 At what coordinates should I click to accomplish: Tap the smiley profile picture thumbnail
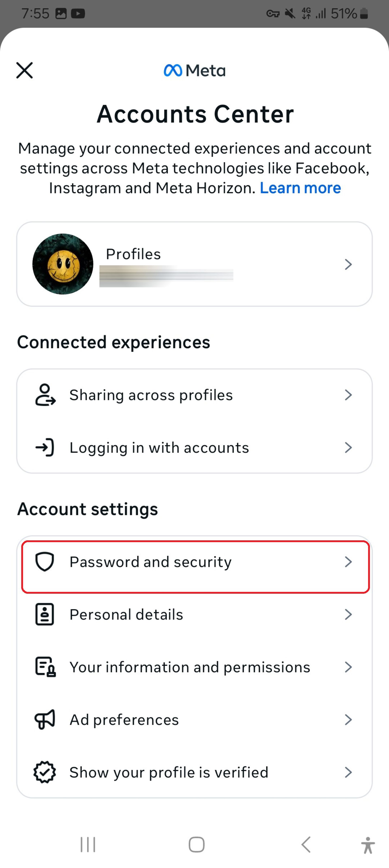[x=63, y=264]
